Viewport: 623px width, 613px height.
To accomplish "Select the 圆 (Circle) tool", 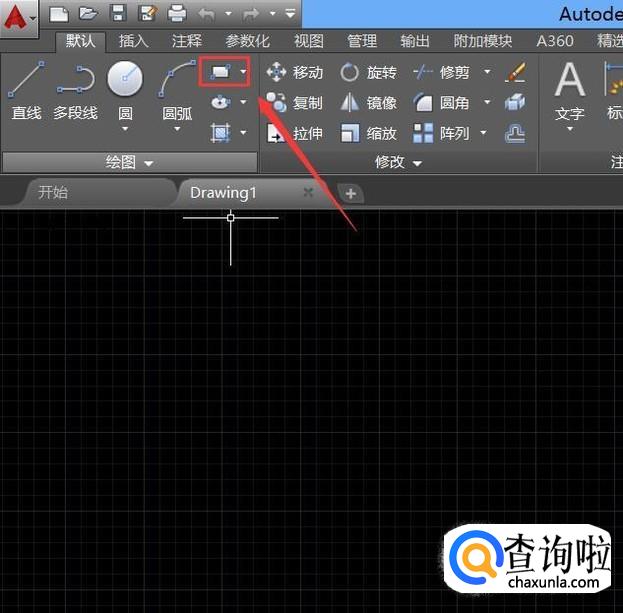I will tap(125, 90).
